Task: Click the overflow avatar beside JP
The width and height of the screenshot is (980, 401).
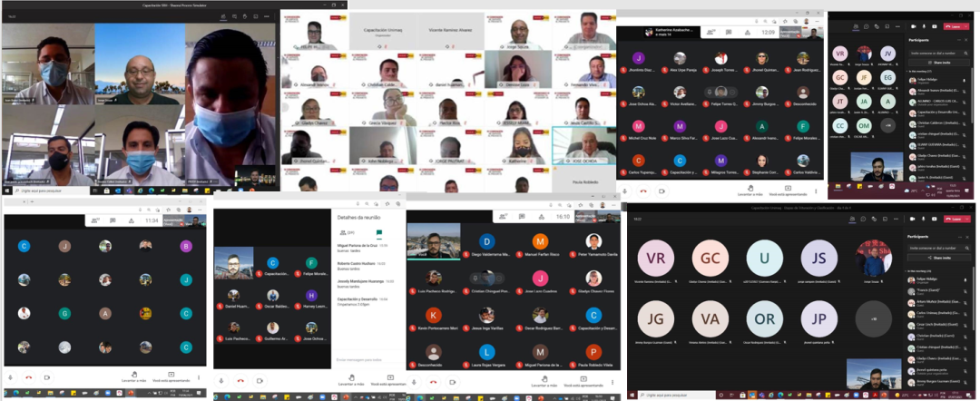Action: coord(873,319)
